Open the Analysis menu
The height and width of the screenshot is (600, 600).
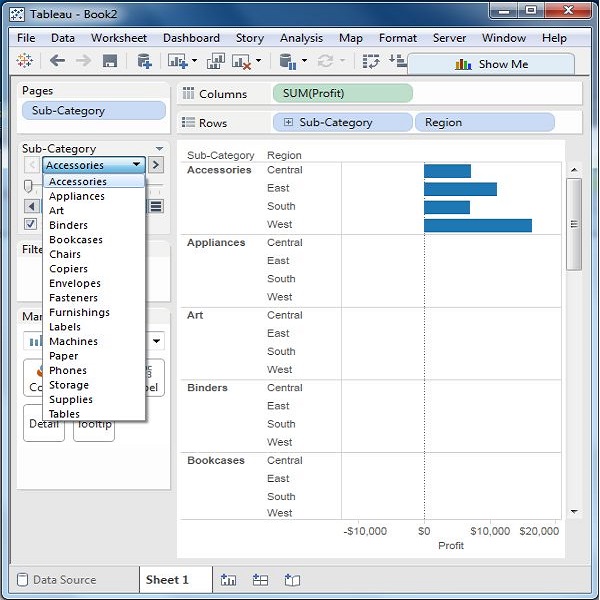pos(301,38)
